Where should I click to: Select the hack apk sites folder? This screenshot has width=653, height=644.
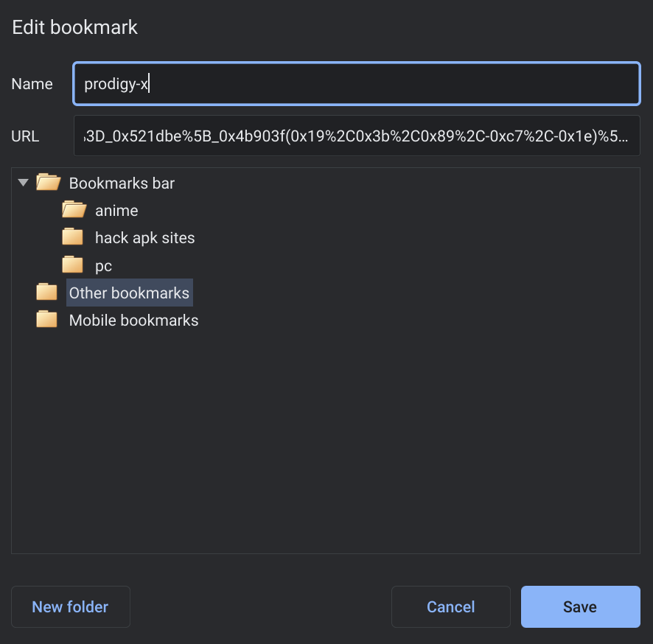[x=144, y=237]
